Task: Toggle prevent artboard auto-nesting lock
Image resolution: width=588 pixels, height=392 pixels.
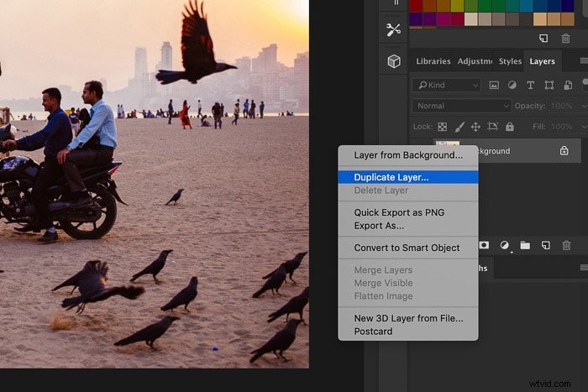Action: 492,127
